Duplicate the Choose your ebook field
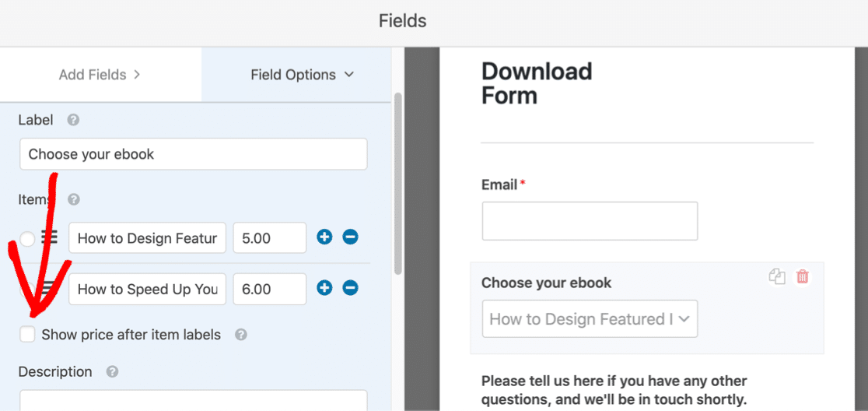Image resolution: width=868 pixels, height=411 pixels. pos(777,276)
